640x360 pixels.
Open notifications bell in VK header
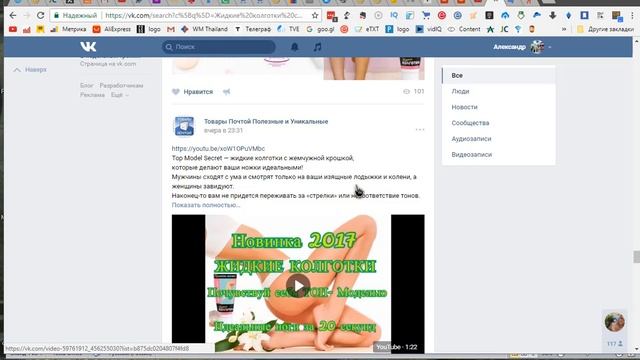tap(295, 47)
